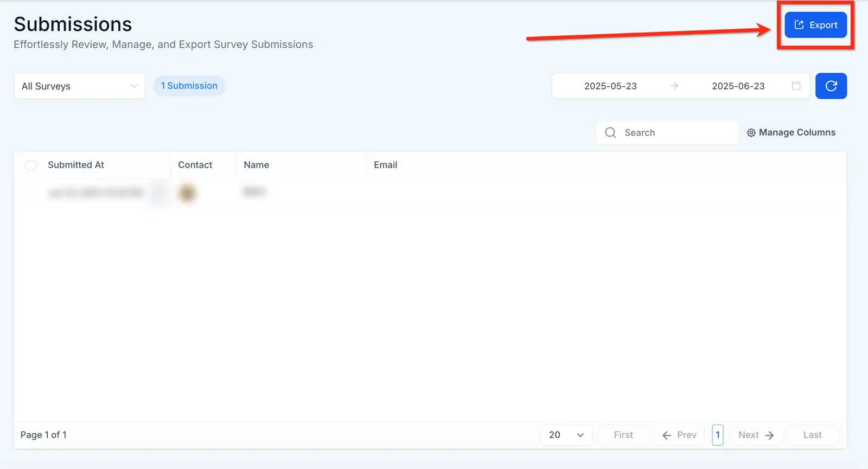868x469 pixels.
Task: Set end date 2025-06-23 field
Action: [x=738, y=86]
